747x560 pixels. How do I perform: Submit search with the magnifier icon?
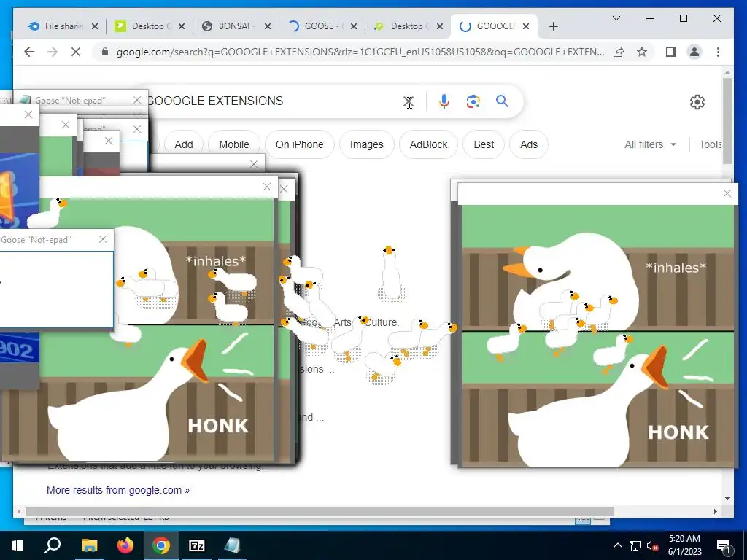502,101
